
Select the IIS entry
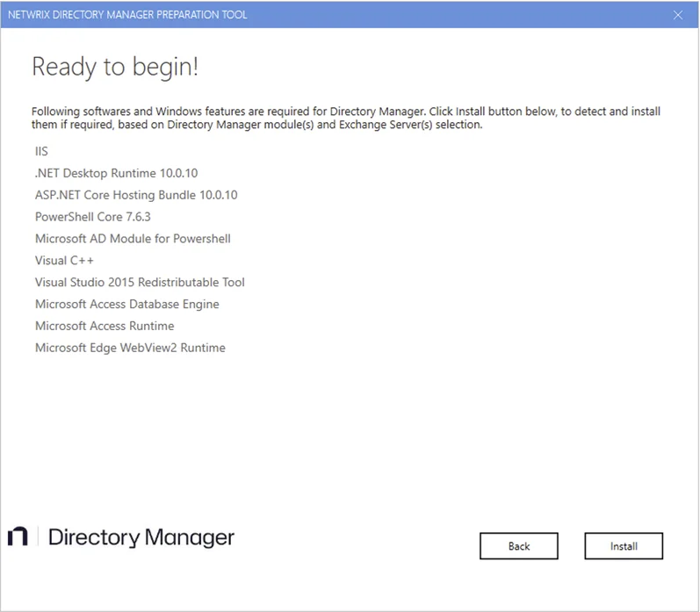coord(41,151)
